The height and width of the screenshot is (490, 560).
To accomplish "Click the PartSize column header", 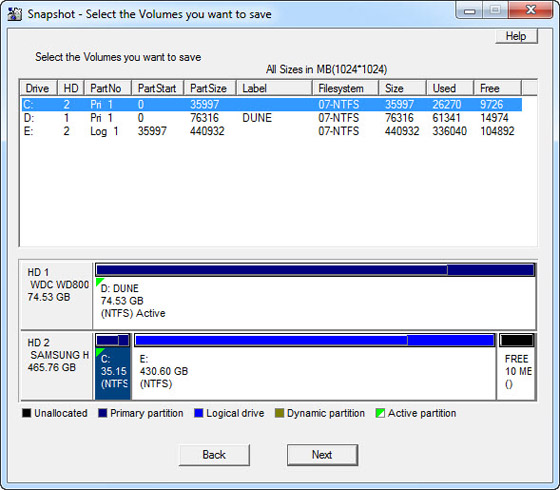I will pyautogui.click(x=210, y=88).
